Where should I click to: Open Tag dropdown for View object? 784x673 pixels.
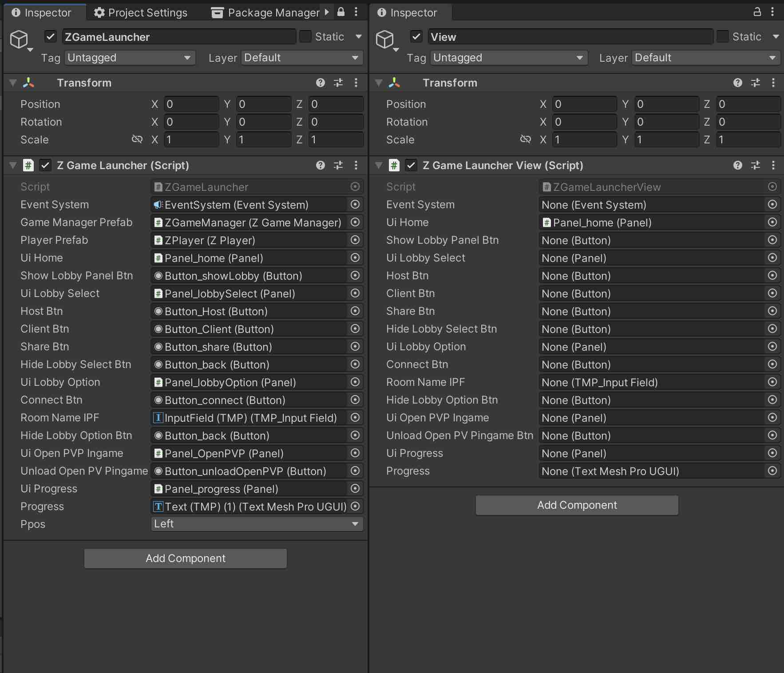(x=509, y=58)
